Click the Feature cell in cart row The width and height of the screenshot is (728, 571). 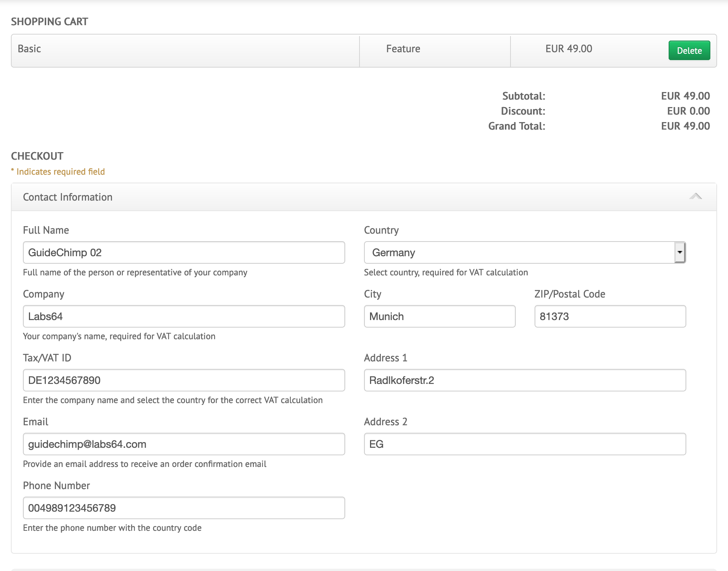pos(403,49)
